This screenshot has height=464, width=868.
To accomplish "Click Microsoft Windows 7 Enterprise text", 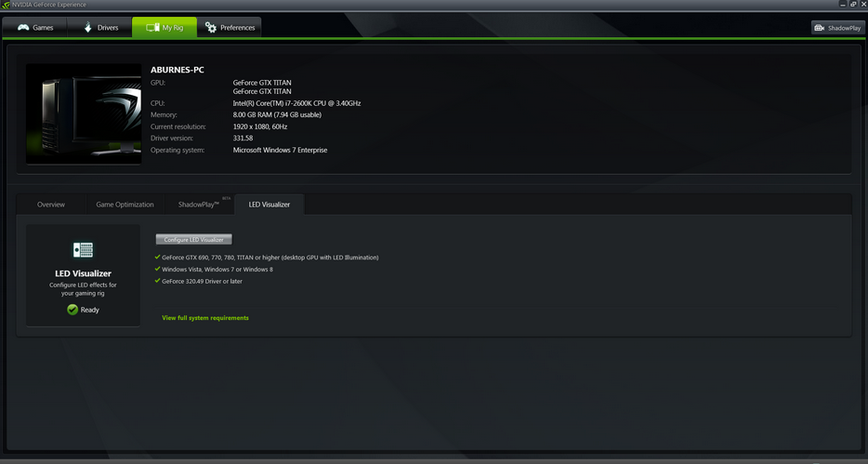I will tap(280, 150).
